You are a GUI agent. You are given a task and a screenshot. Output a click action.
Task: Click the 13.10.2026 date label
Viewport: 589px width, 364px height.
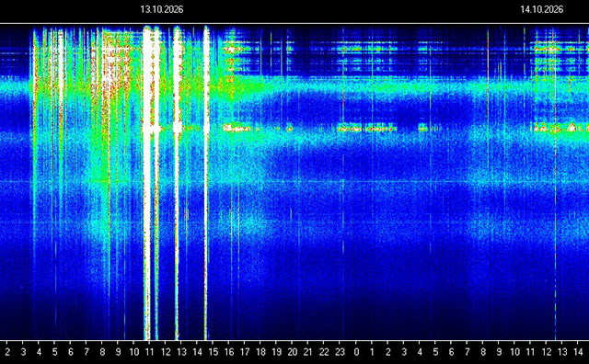pos(162,9)
